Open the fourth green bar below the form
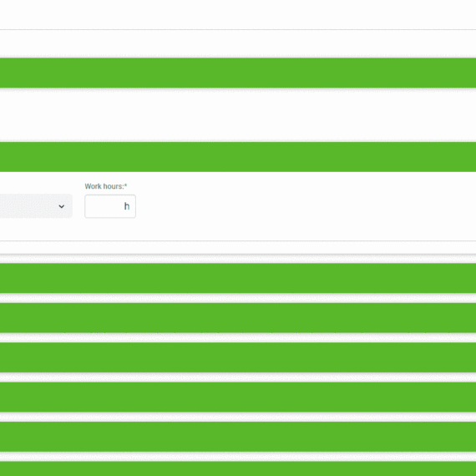The width and height of the screenshot is (476, 476). point(238,397)
